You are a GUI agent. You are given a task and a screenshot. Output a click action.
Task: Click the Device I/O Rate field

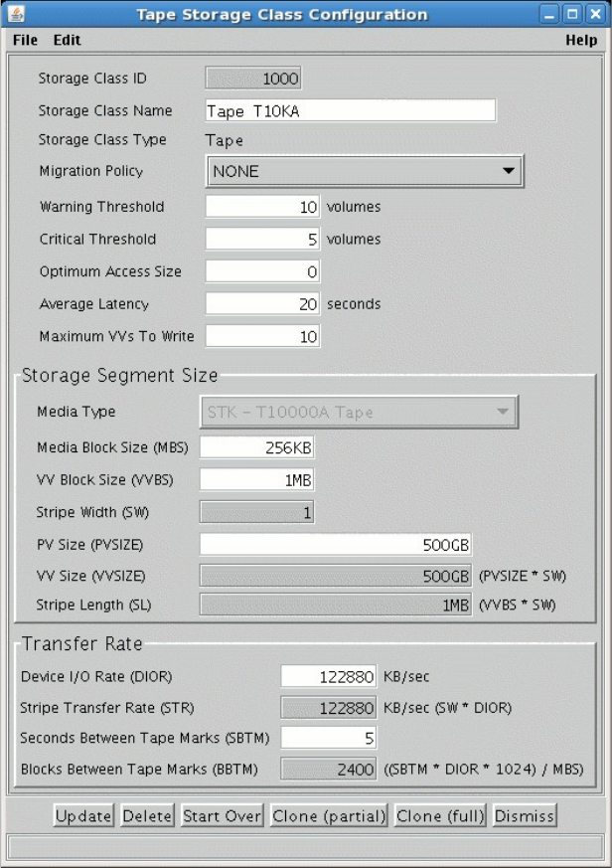pos(328,677)
